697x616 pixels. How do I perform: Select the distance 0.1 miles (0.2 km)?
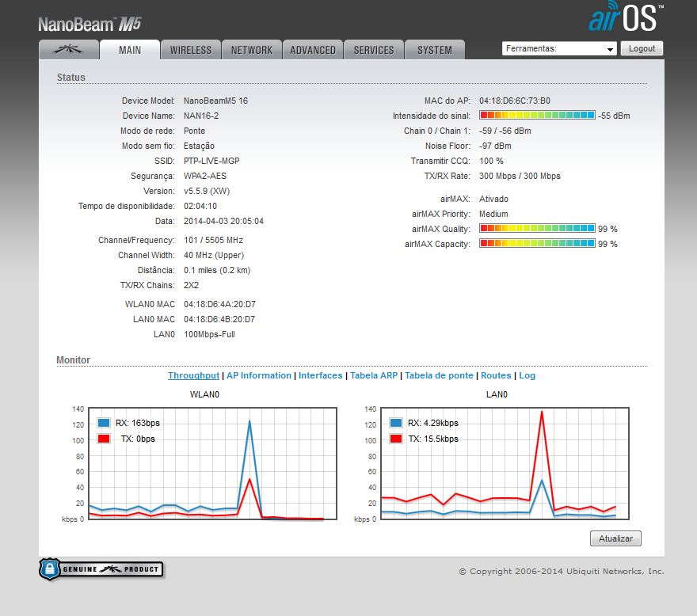click(217, 270)
